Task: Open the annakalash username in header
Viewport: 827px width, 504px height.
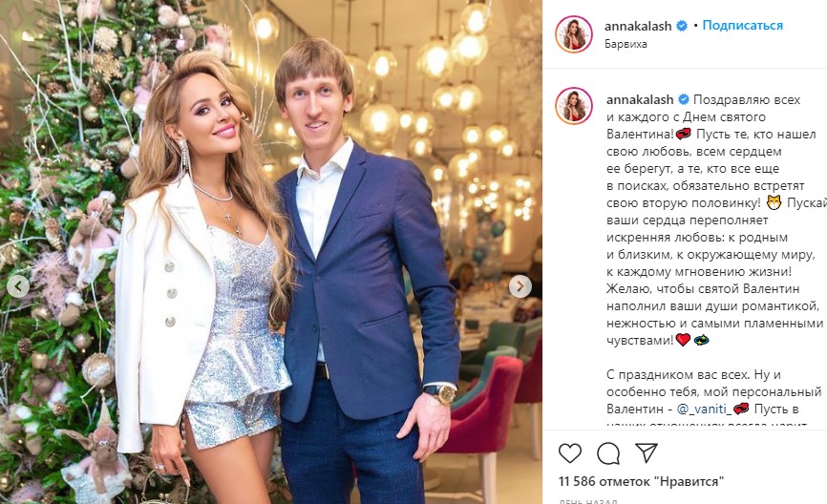Action: [x=638, y=26]
